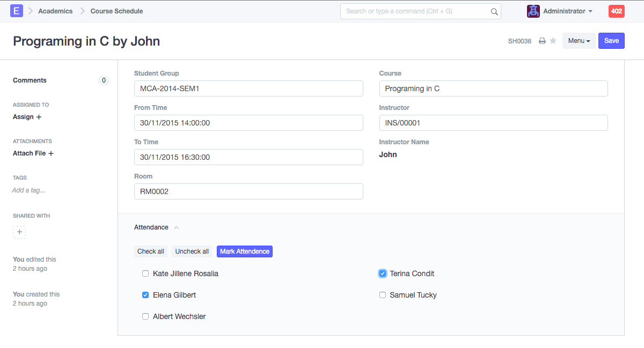This screenshot has height=348, width=644.
Task: Click the Administrator avatar icon
Action: [x=533, y=11]
